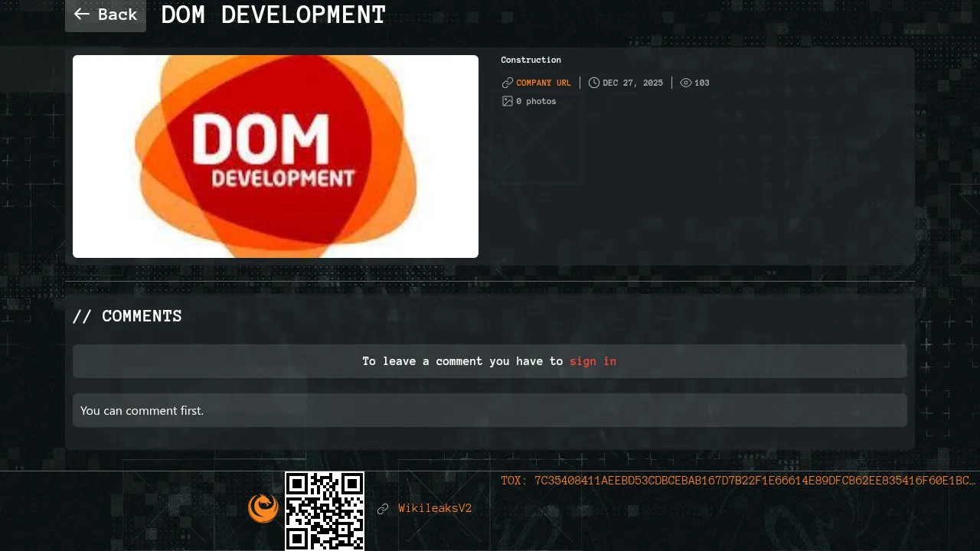Click the DOM Development logo image
Viewport: 980px width, 551px height.
276,156
